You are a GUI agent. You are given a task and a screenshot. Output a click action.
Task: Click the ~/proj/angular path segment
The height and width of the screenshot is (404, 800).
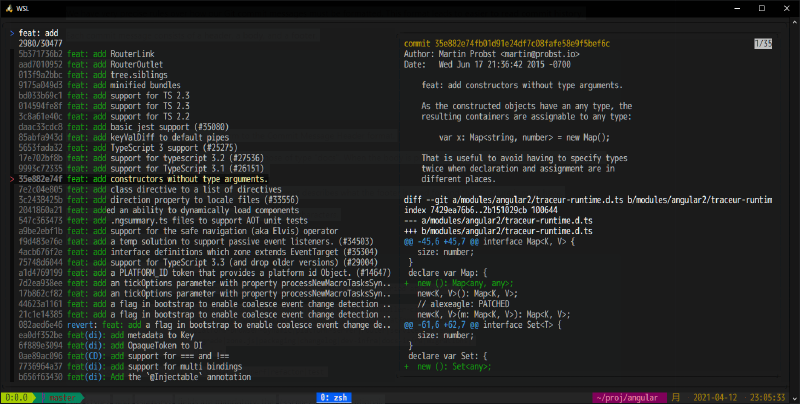(x=626, y=397)
